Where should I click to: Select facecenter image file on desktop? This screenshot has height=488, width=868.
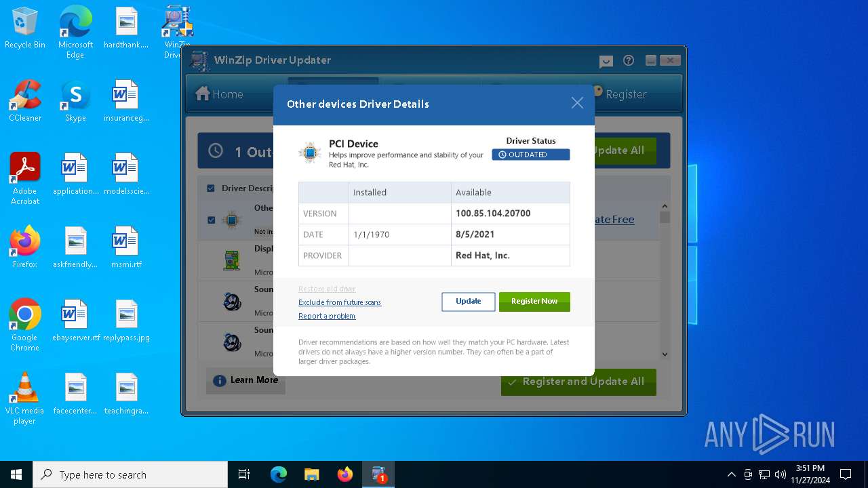tap(75, 394)
